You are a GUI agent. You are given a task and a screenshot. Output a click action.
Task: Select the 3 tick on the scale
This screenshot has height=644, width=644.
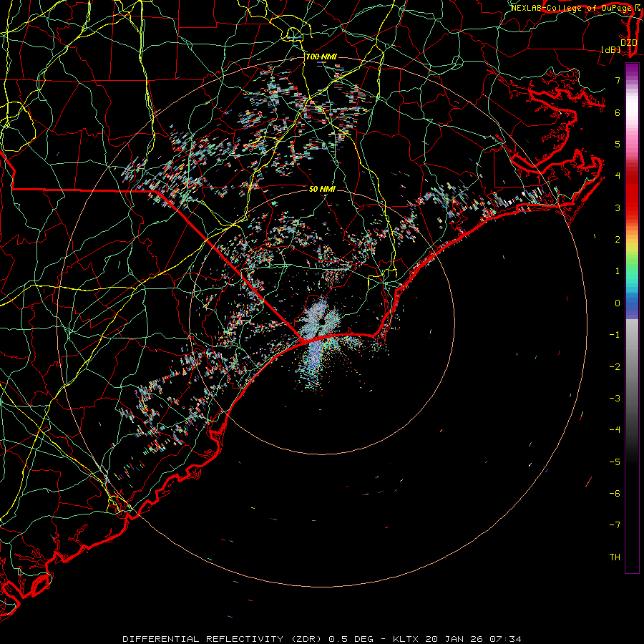[x=618, y=208]
